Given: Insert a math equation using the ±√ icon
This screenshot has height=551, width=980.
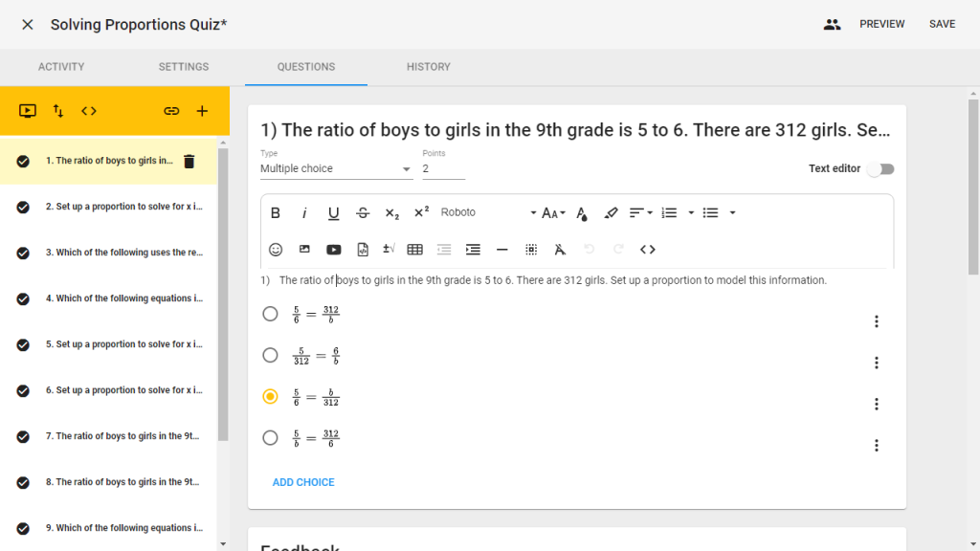Looking at the screenshot, I should tap(389, 250).
